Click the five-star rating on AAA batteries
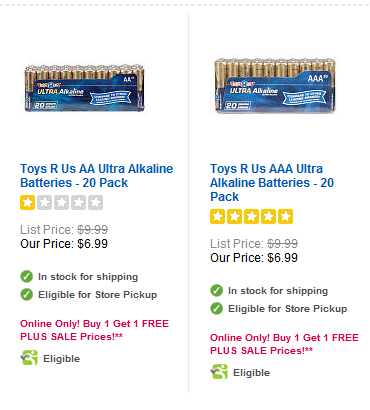The width and height of the screenshot is (370, 410). click(x=251, y=216)
